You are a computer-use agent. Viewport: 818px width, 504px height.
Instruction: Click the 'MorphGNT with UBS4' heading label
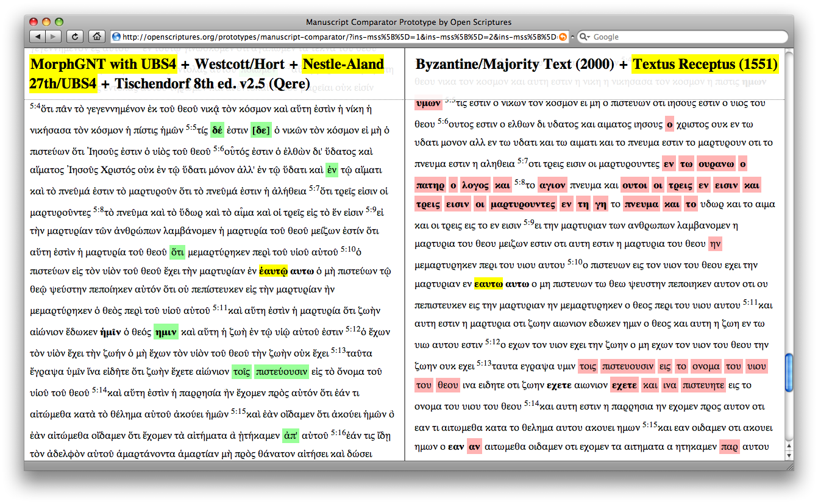click(104, 64)
